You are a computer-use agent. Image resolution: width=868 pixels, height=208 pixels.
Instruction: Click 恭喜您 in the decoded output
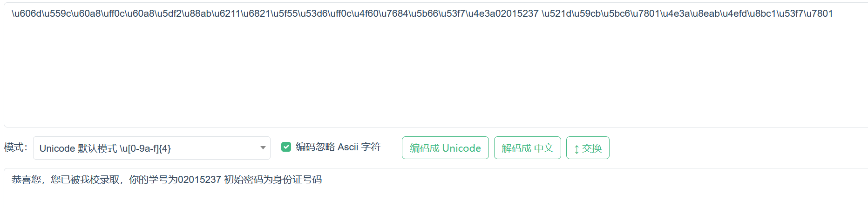coord(26,180)
